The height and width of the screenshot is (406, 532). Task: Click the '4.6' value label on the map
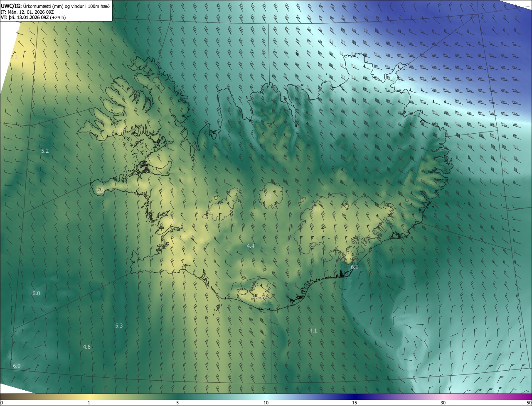click(87, 347)
